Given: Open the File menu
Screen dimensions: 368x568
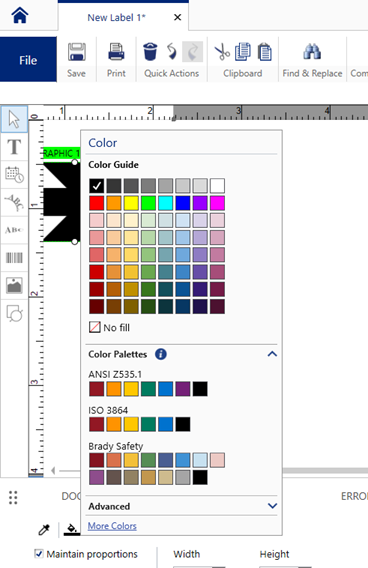Looking at the screenshot, I should coord(28,60).
